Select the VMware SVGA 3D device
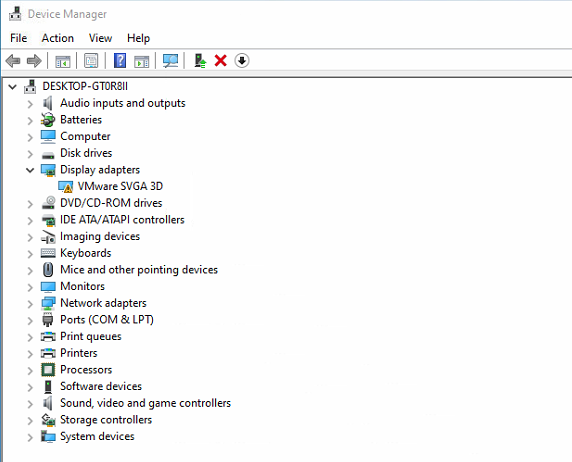 [120, 186]
